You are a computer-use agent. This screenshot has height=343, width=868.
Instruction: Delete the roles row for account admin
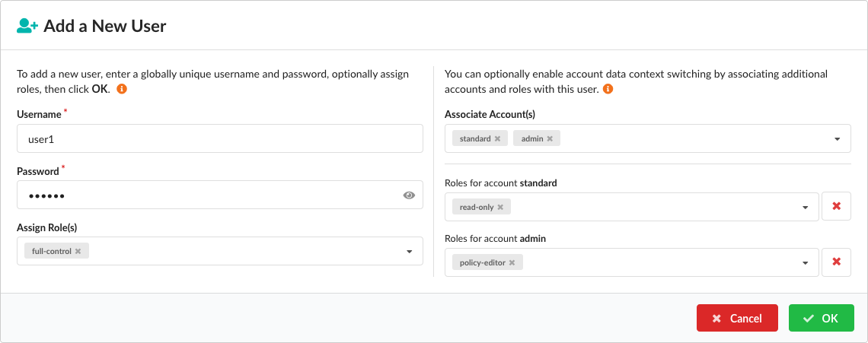point(836,262)
